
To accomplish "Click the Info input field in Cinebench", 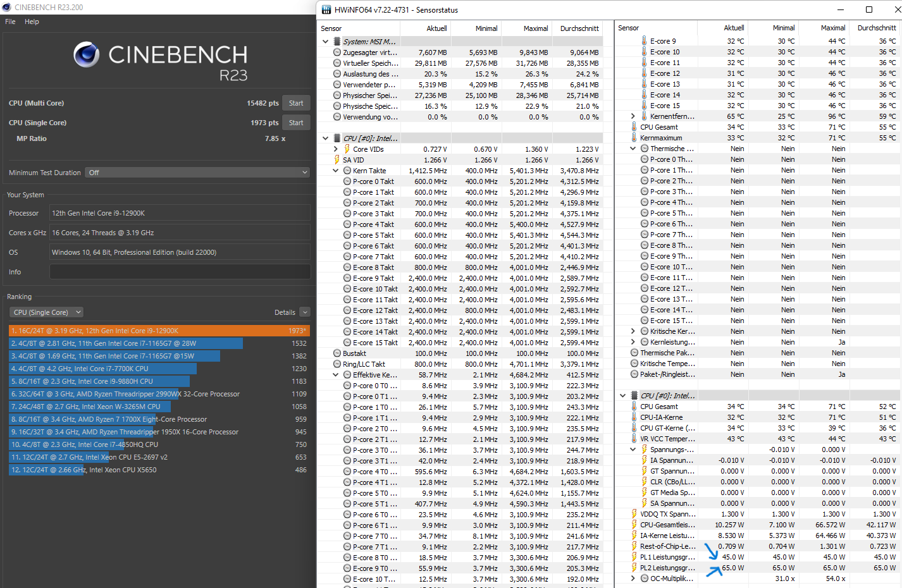I will click(x=180, y=272).
